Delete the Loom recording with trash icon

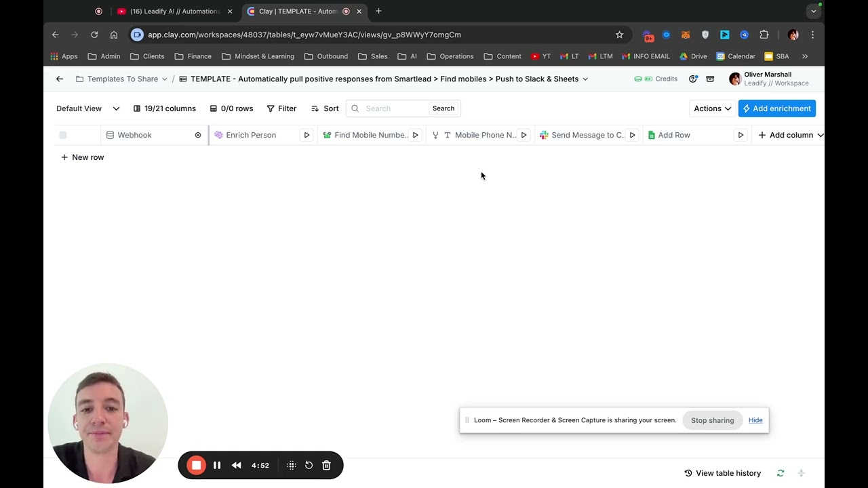(x=326, y=465)
